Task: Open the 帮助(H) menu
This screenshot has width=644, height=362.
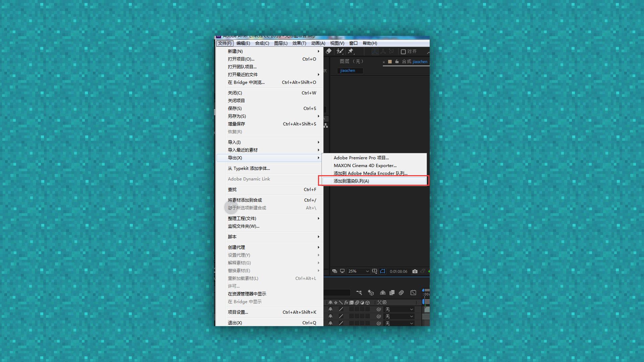Action: tap(370, 43)
